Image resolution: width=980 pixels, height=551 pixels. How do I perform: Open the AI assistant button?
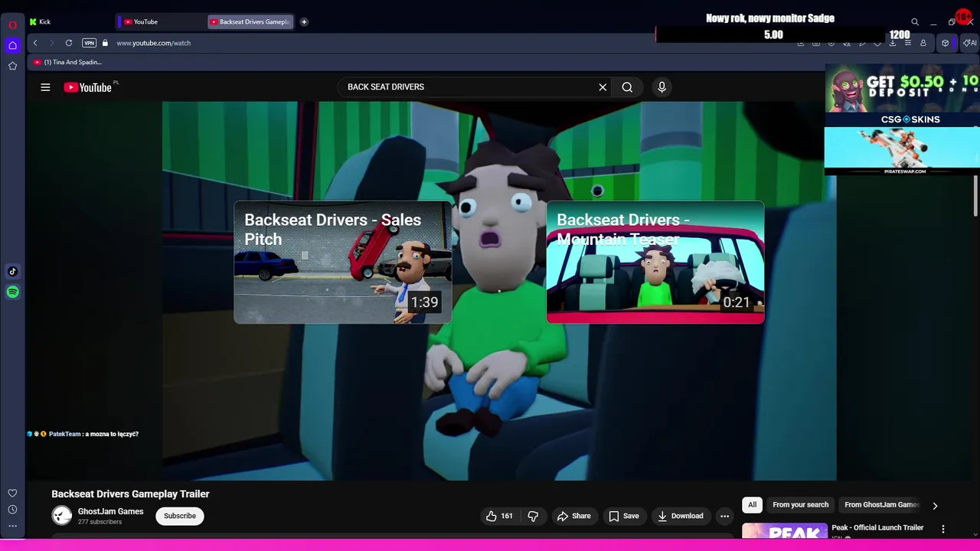[970, 43]
